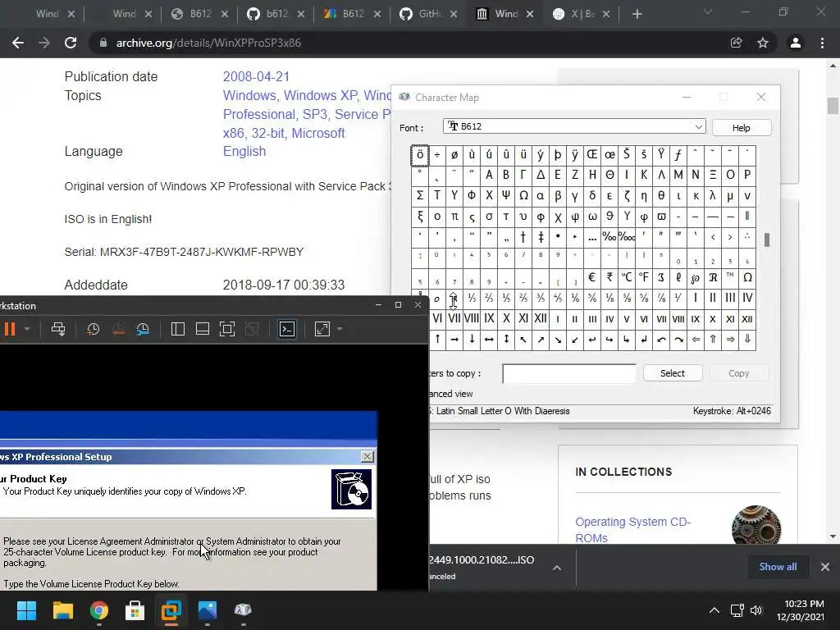Click the Copy button in Character Map
This screenshot has width=840, height=630.
739,373
